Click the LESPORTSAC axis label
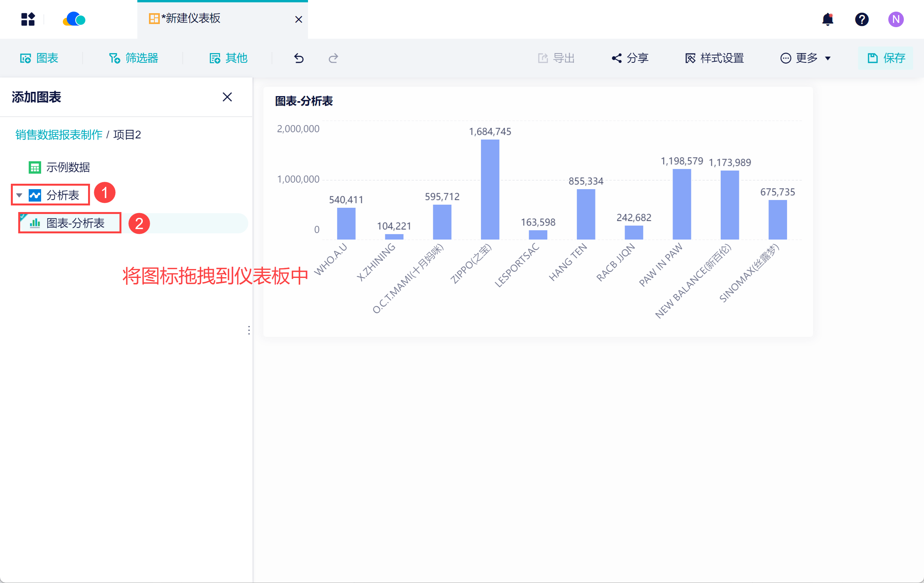This screenshot has height=583, width=924. (517, 265)
